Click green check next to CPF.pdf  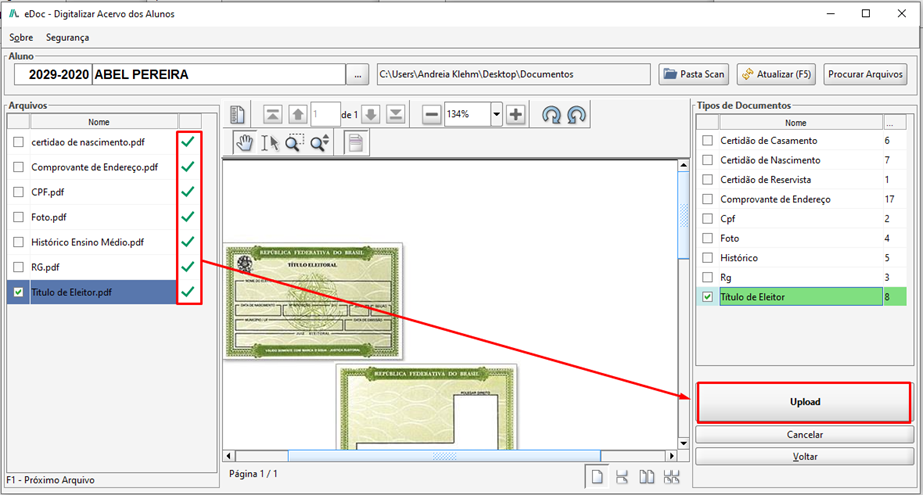(188, 192)
